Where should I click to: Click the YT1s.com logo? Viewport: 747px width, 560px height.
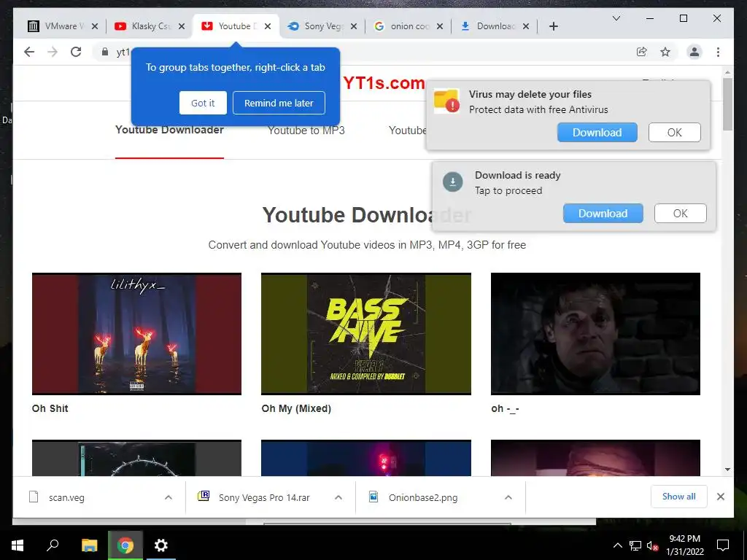(x=384, y=83)
